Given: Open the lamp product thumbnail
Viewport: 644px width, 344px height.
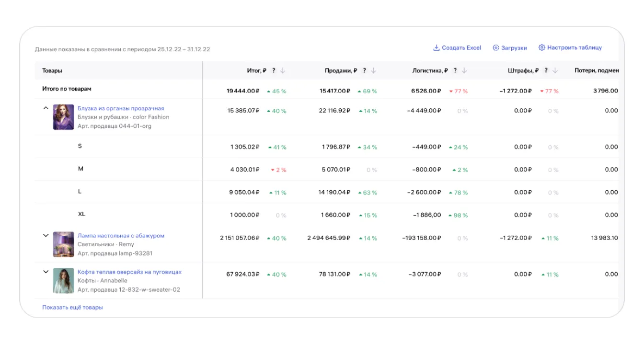Looking at the screenshot, I should [63, 244].
